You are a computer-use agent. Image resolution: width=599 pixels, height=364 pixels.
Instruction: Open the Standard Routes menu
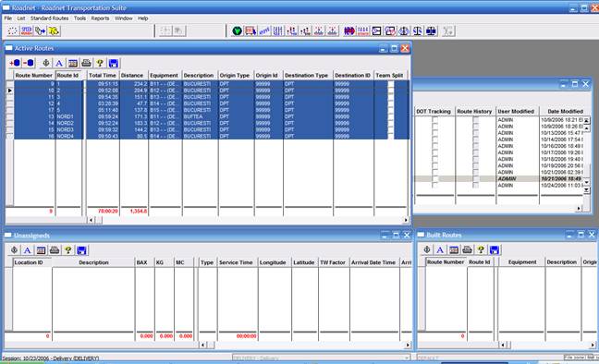[49, 18]
